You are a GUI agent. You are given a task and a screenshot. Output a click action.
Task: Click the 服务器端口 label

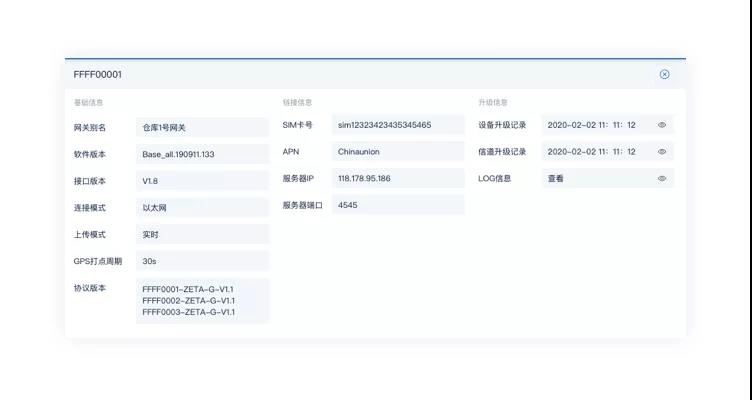click(303, 205)
